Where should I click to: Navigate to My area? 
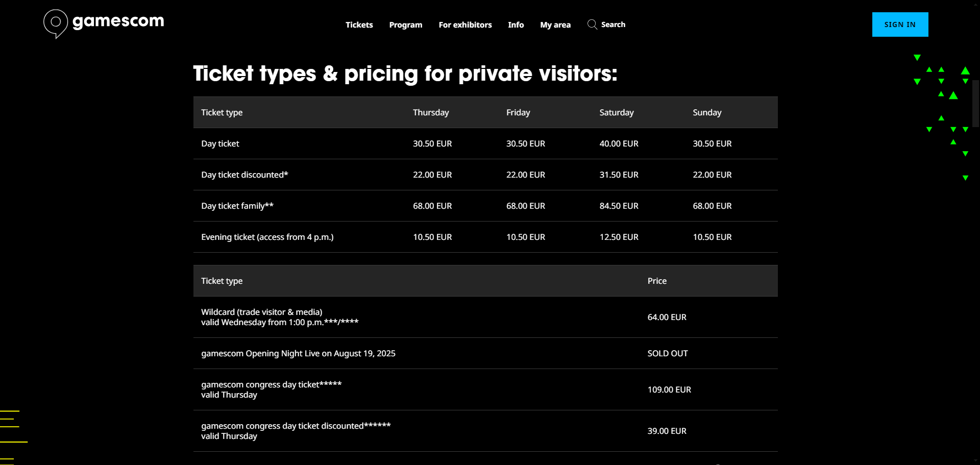(x=555, y=25)
